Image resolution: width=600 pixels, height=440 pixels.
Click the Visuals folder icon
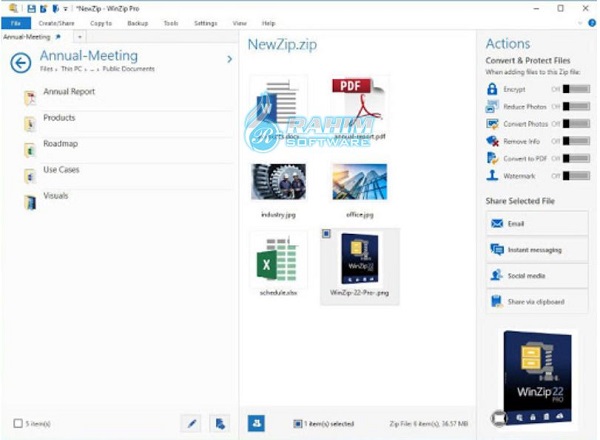[30, 202]
